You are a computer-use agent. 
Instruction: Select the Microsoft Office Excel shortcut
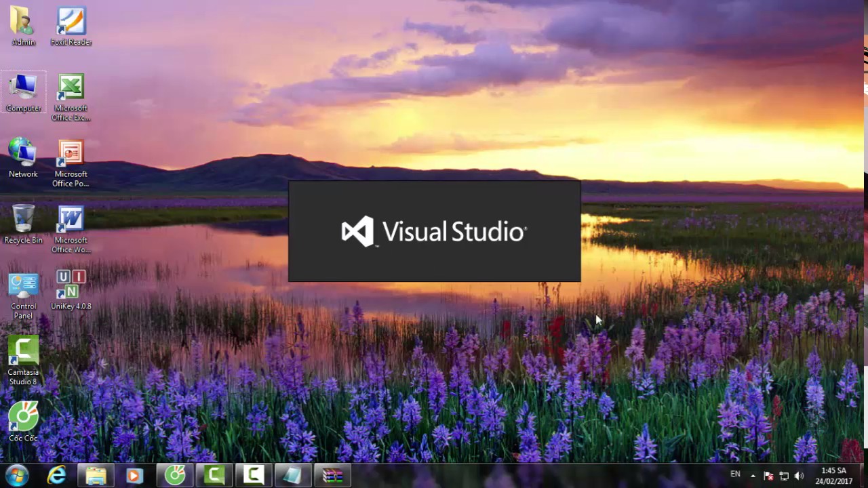pyautogui.click(x=71, y=97)
